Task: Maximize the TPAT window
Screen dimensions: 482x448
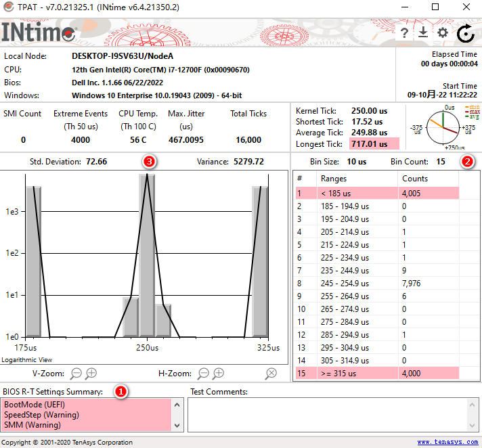Action: 435,7
